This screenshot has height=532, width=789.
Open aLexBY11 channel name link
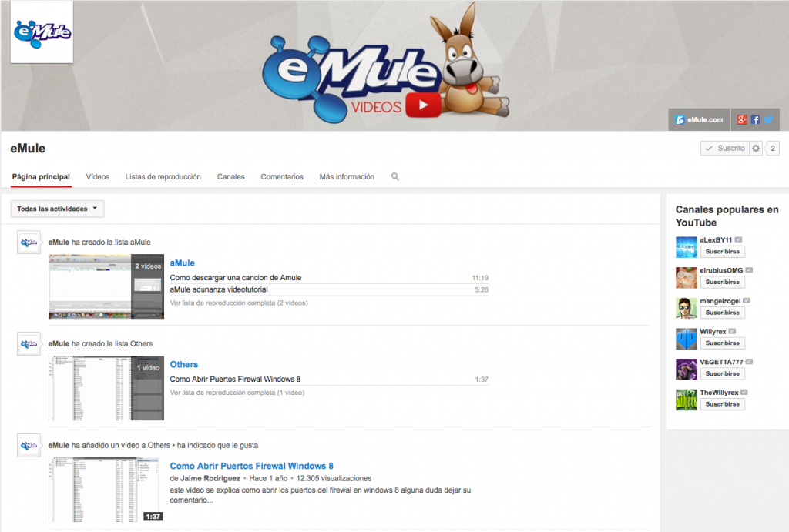(716, 240)
